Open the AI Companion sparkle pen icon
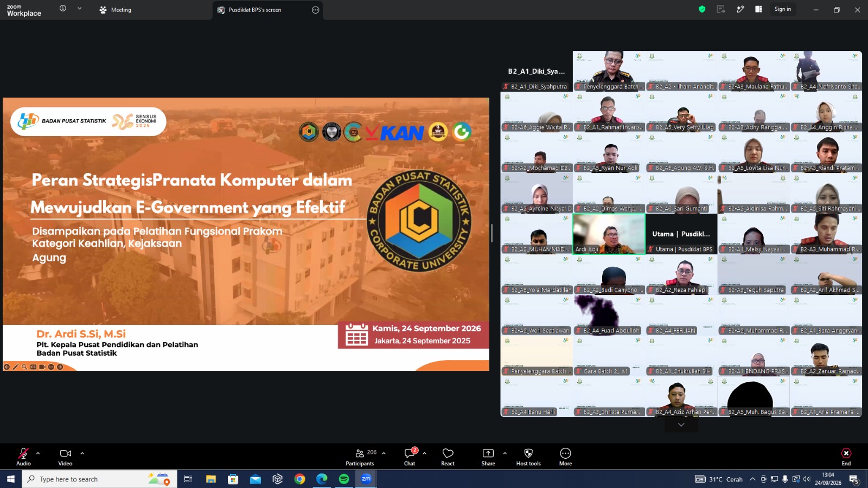The width and height of the screenshot is (868, 488). 740,9
